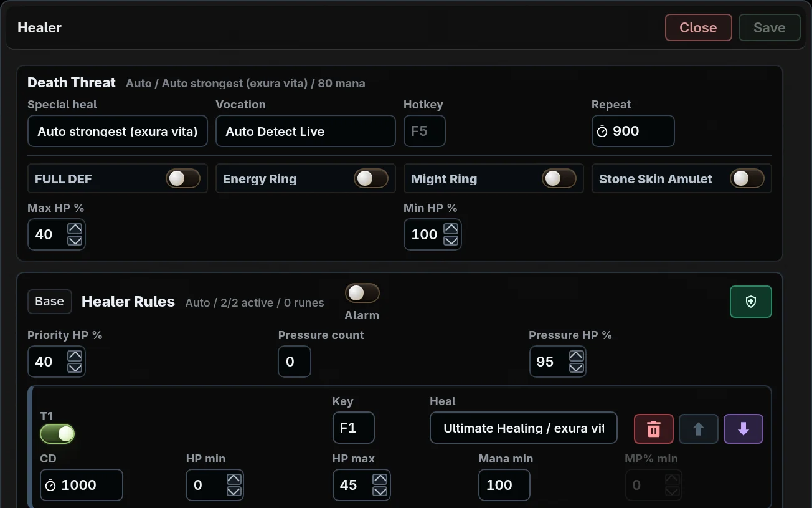
Task: Open the T1 Heal spell dropdown
Action: pyautogui.click(x=524, y=428)
